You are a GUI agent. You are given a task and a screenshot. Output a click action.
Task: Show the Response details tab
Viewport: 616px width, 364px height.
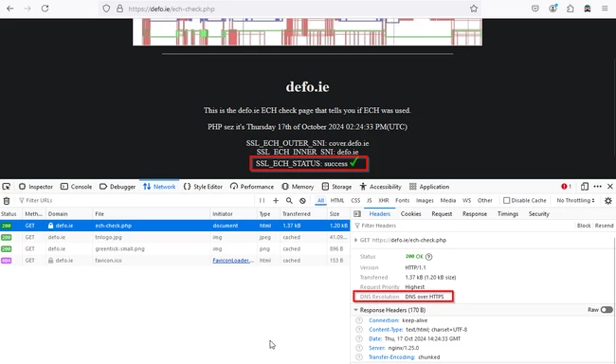(x=475, y=214)
